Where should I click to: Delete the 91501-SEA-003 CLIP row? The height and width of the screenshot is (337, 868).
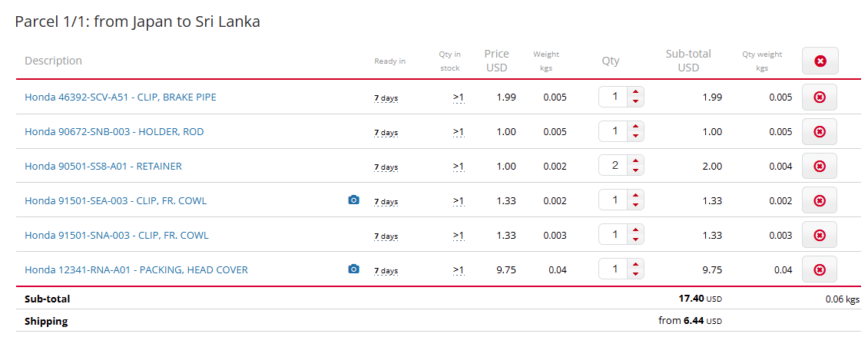[x=820, y=200]
